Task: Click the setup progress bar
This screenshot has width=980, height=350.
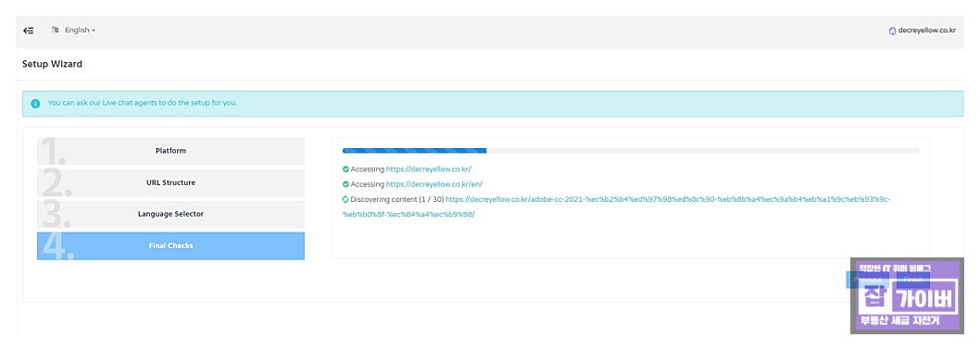Action: tap(631, 151)
